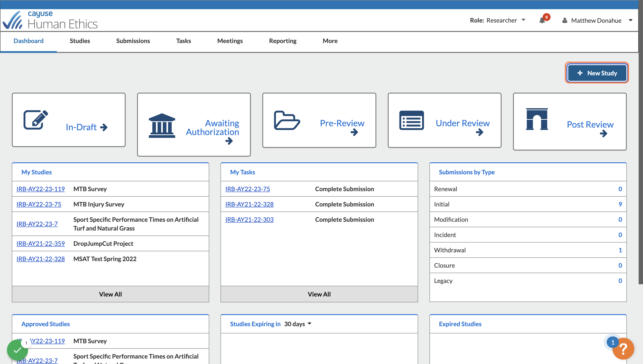Click the page vertical scrollbar
The image size is (643, 364).
click(x=641, y=142)
